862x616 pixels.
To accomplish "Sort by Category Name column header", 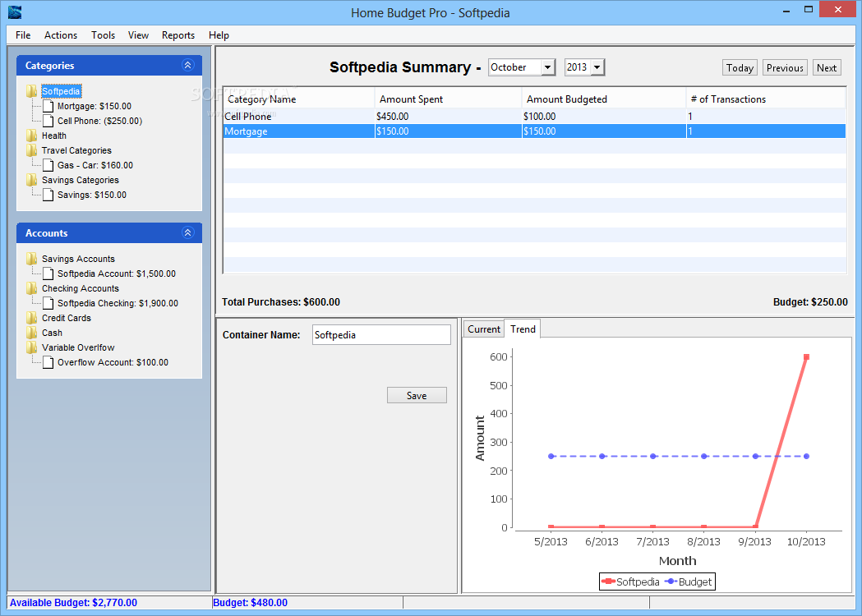I will tap(299, 99).
